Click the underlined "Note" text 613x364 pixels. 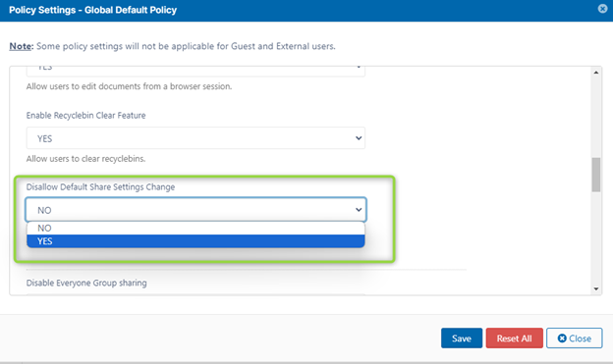[21, 46]
